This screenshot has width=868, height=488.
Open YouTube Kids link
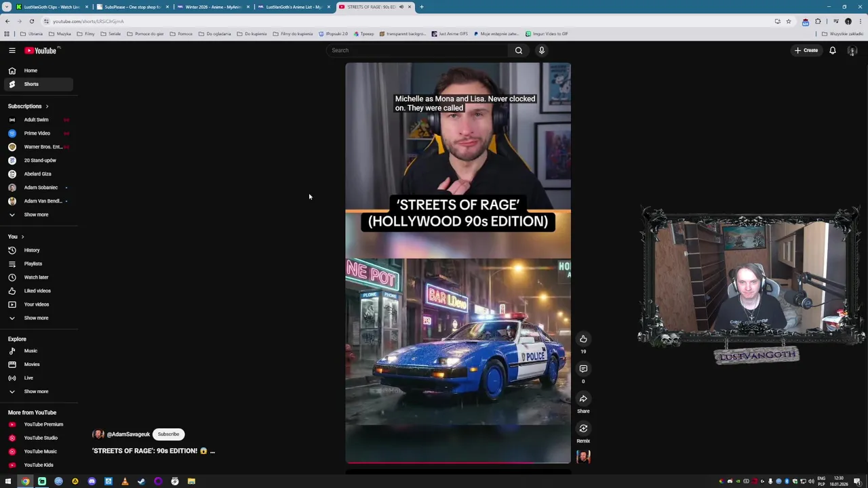tap(37, 465)
